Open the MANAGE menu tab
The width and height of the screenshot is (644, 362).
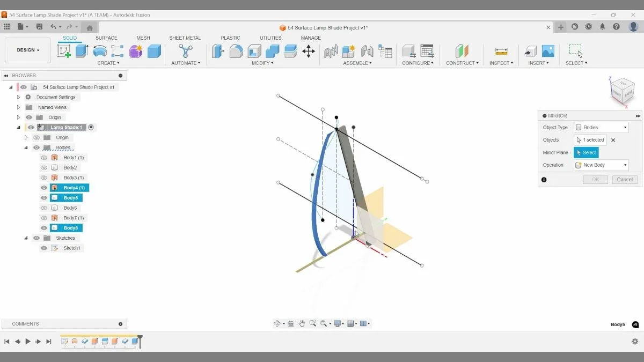click(x=311, y=38)
